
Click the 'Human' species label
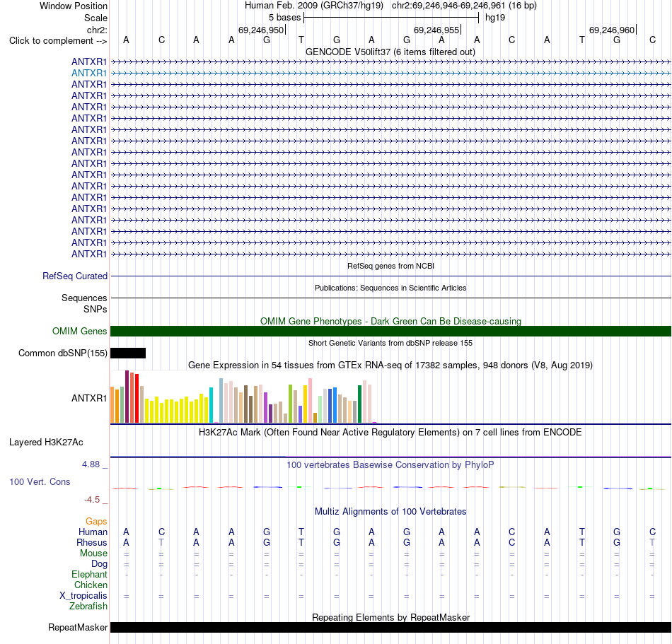coord(93,532)
